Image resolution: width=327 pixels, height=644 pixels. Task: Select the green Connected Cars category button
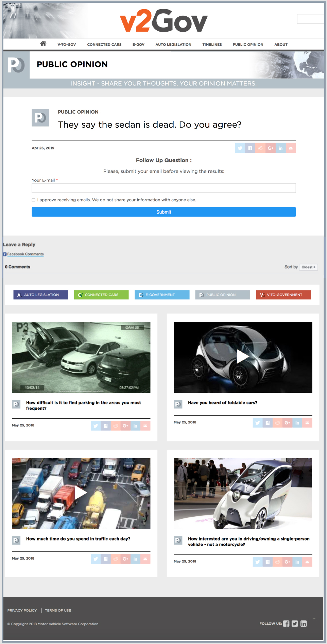pyautogui.click(x=101, y=295)
